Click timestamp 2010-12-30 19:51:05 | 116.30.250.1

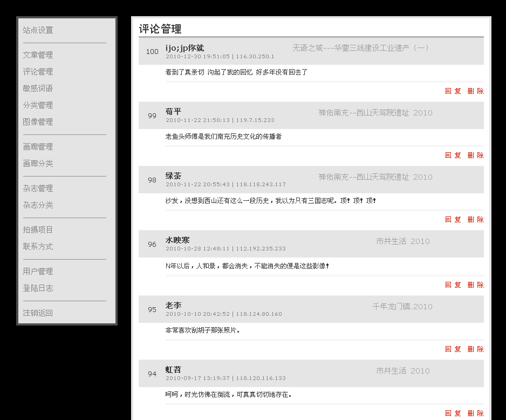pyautogui.click(x=220, y=57)
